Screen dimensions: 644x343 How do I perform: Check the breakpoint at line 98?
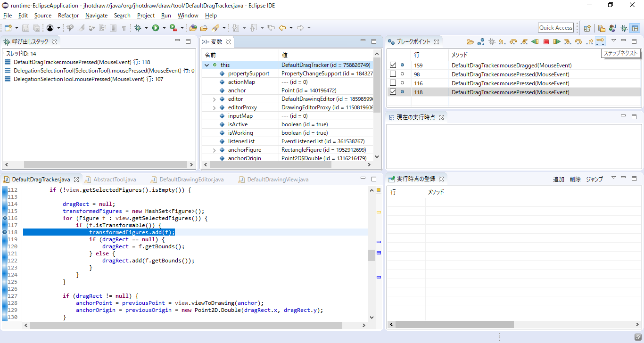pos(393,74)
